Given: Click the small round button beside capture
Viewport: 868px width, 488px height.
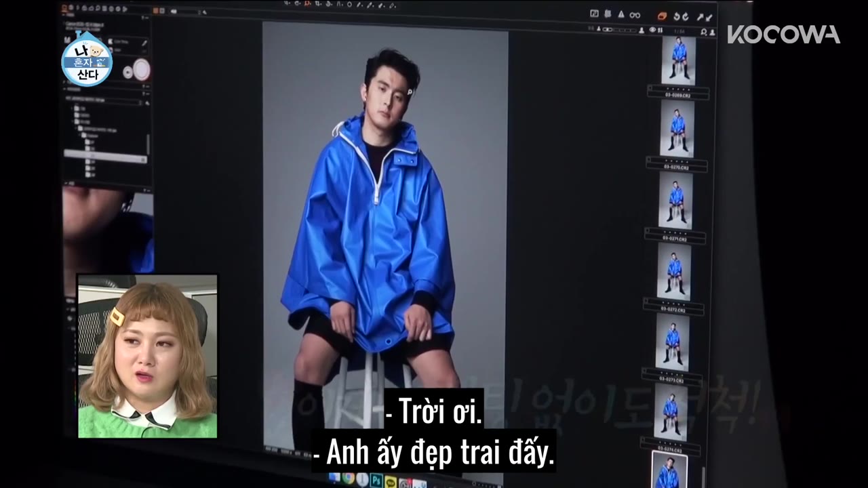Looking at the screenshot, I should (127, 72).
